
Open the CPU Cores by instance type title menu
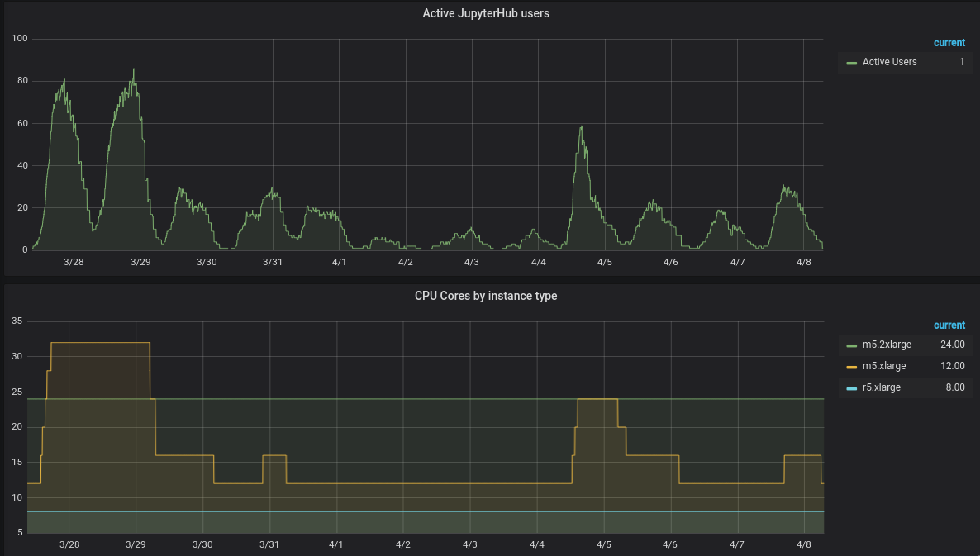486,296
